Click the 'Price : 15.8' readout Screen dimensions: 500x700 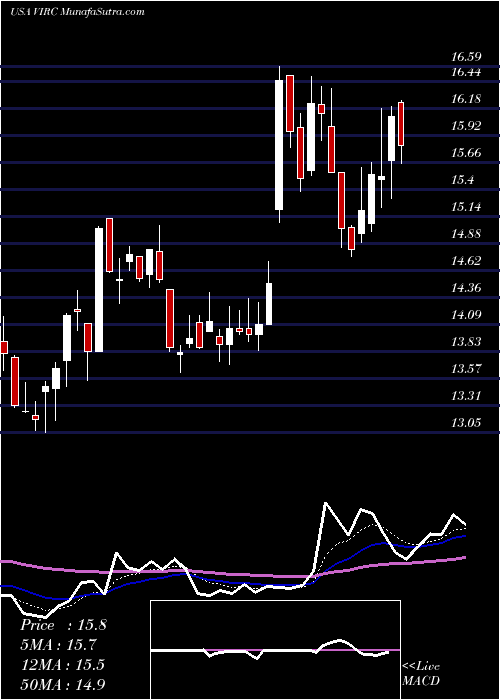click(x=63, y=625)
